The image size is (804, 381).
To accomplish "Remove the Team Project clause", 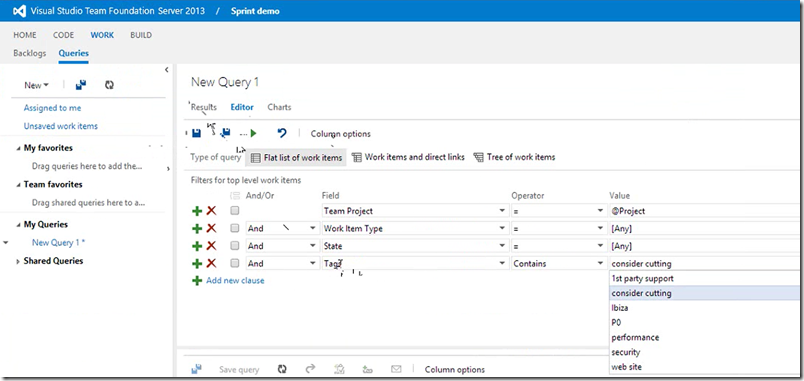I will (x=211, y=211).
